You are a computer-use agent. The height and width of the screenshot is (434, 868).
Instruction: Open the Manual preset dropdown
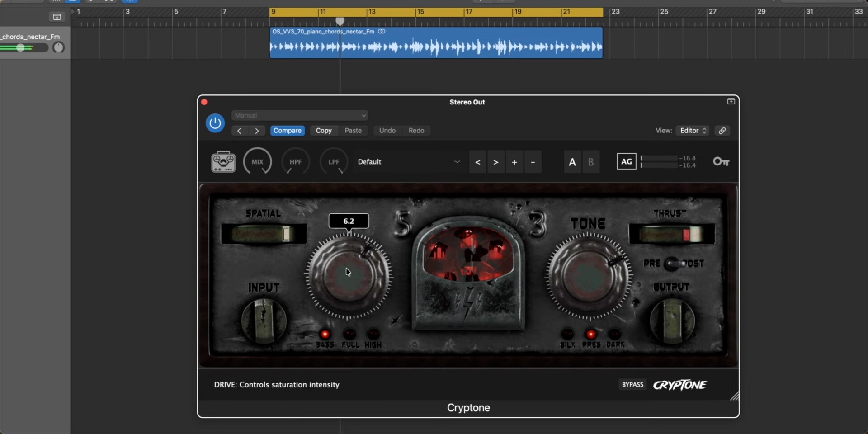(299, 116)
